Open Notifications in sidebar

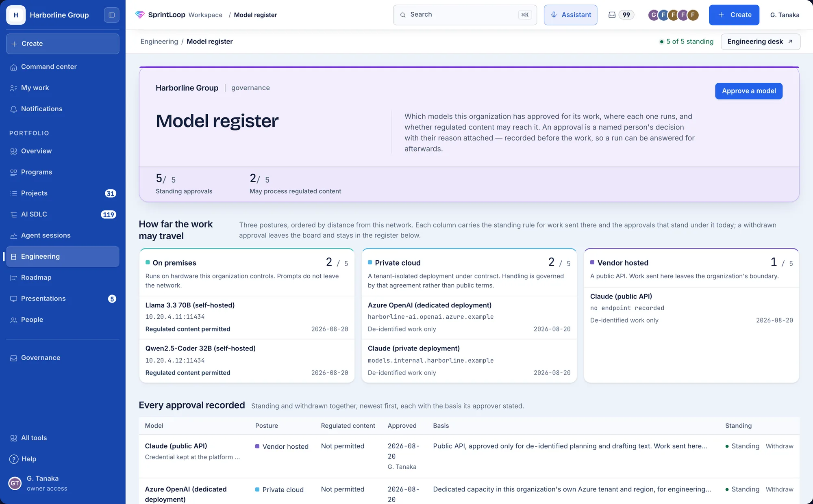point(63,109)
